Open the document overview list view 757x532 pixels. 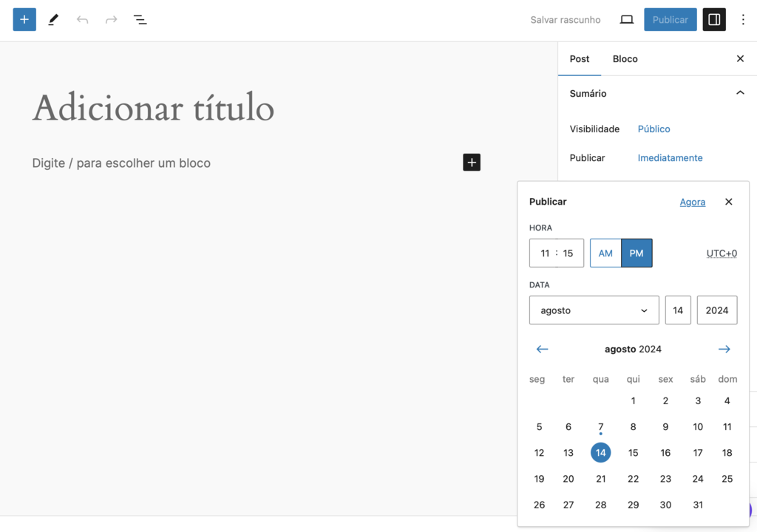click(x=140, y=19)
